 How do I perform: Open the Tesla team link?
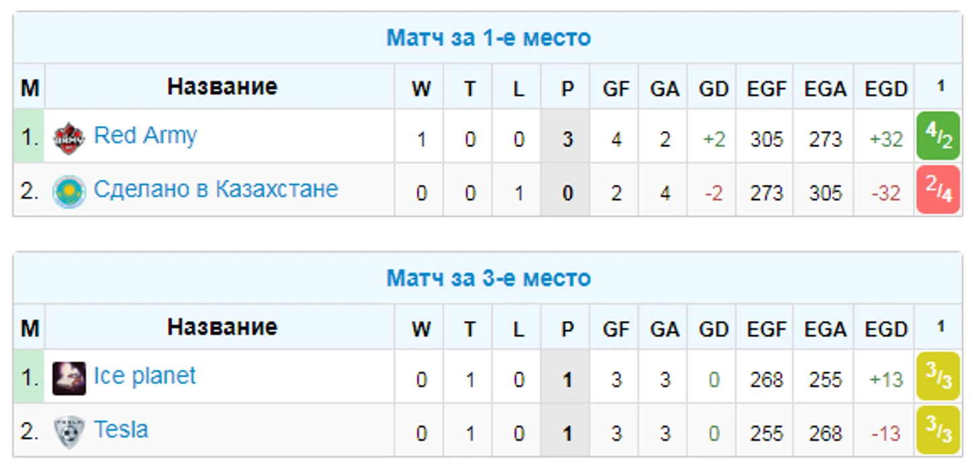click(x=121, y=430)
